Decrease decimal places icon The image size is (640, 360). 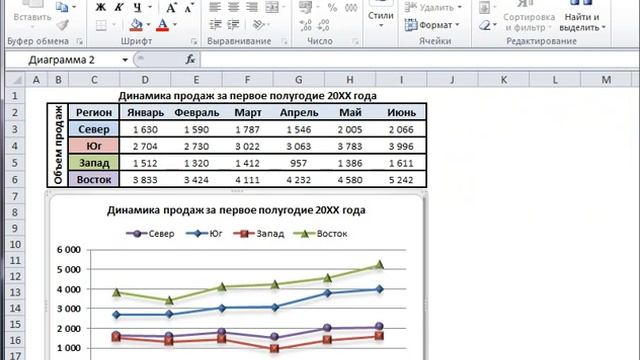pos(324,25)
